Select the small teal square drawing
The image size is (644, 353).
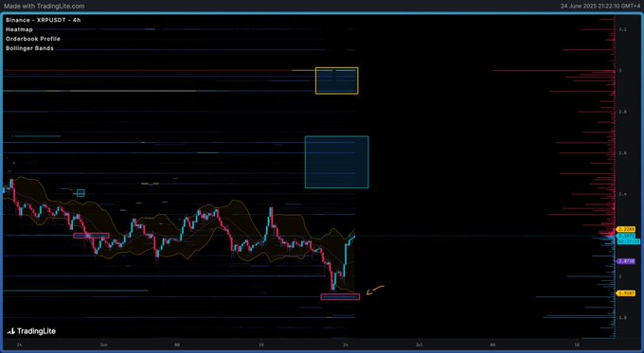click(80, 193)
